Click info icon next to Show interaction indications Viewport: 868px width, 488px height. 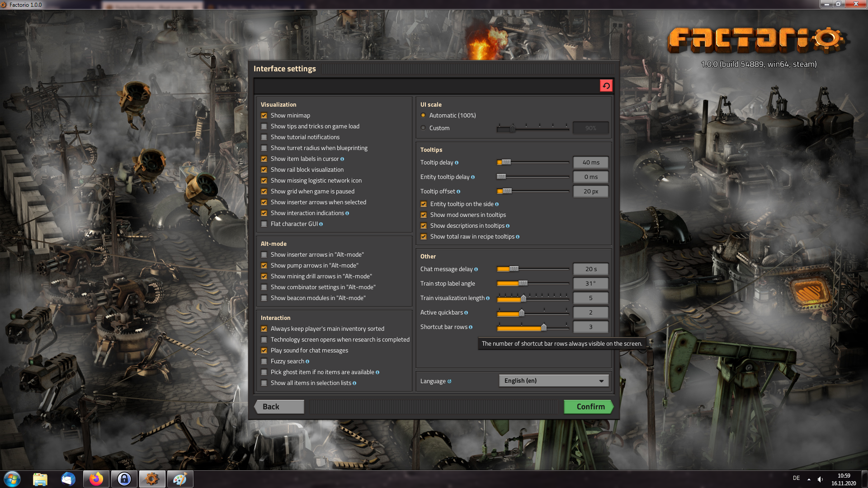pos(347,213)
